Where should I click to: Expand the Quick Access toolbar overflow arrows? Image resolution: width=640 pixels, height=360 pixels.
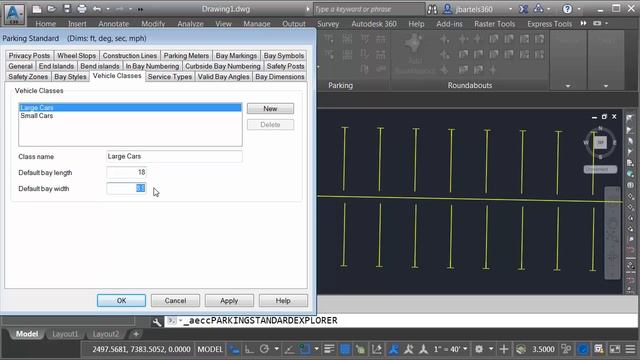(x=140, y=9)
